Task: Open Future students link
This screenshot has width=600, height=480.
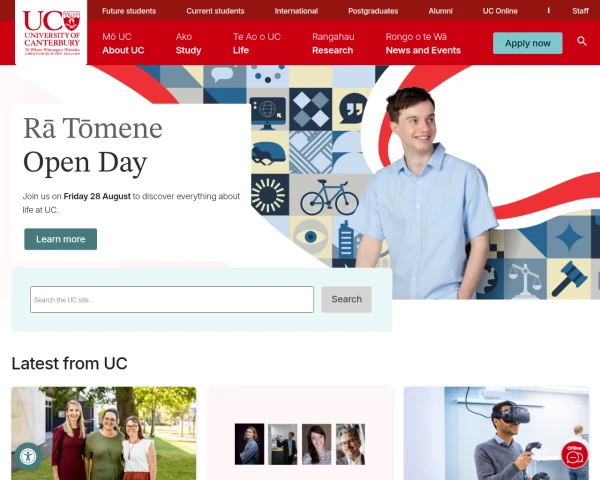Action: tap(129, 11)
